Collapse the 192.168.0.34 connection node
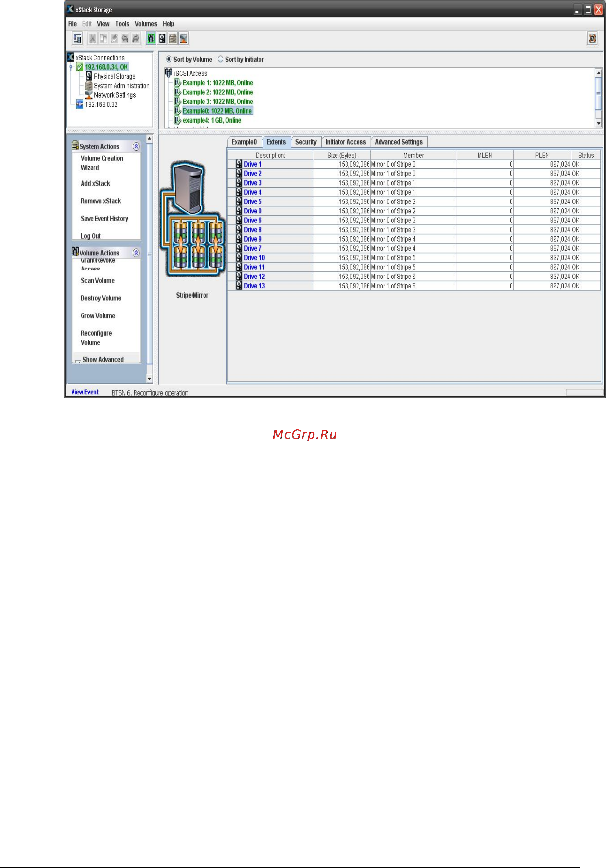Screen dimensions: 606x868 coord(71,67)
